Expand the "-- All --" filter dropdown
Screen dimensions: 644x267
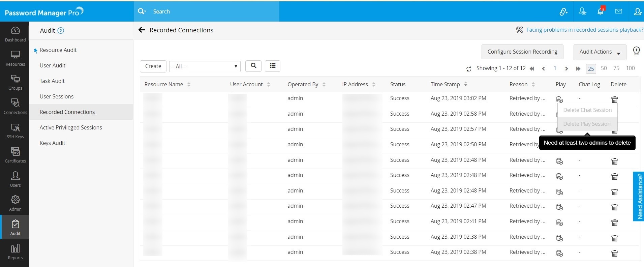205,66
